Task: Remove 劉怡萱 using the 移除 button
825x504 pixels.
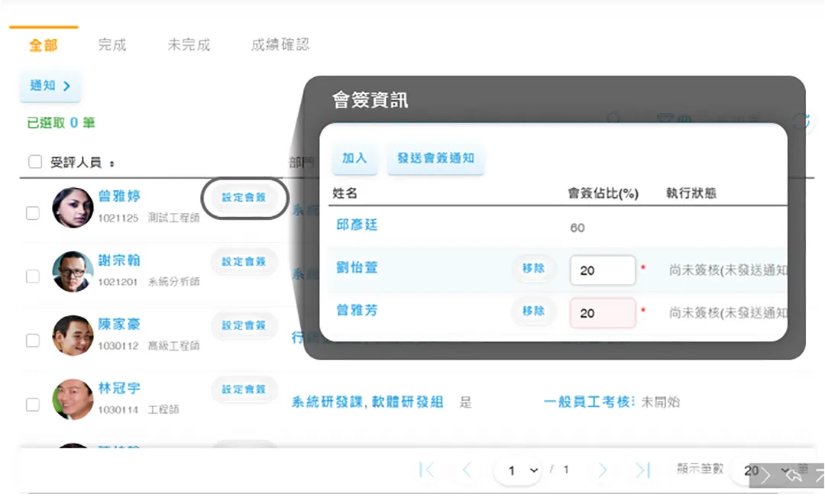Action: (x=532, y=270)
